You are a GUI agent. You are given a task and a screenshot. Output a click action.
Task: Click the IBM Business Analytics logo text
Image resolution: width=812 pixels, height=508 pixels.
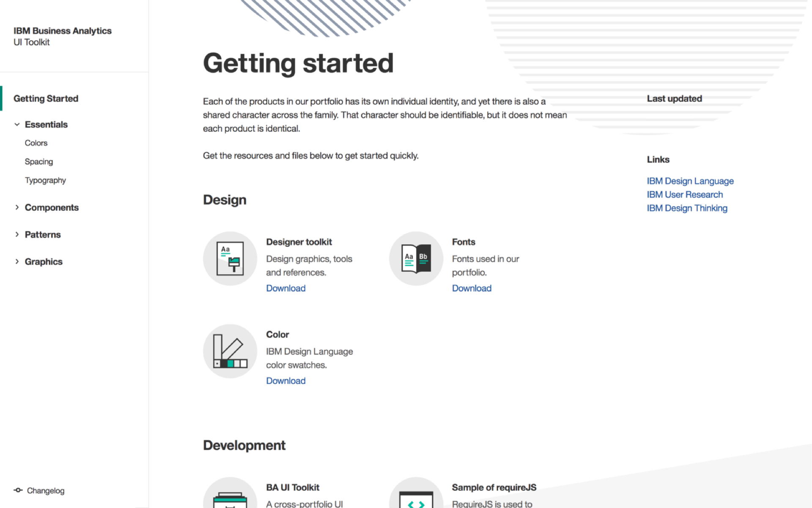pos(62,31)
